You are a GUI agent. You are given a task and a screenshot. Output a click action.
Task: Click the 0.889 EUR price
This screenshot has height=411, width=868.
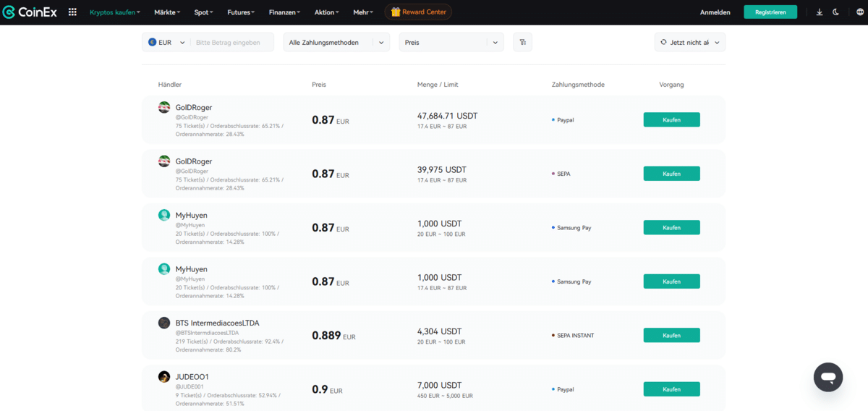(x=333, y=336)
